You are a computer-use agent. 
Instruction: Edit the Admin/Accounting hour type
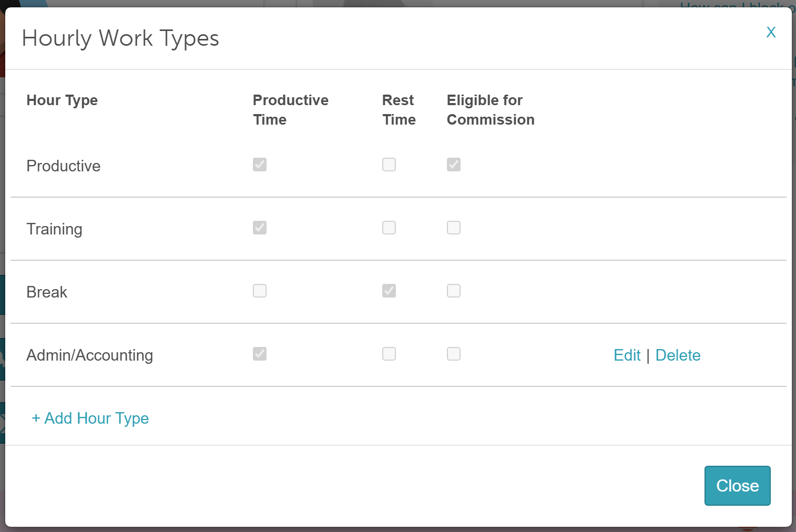pyautogui.click(x=627, y=355)
